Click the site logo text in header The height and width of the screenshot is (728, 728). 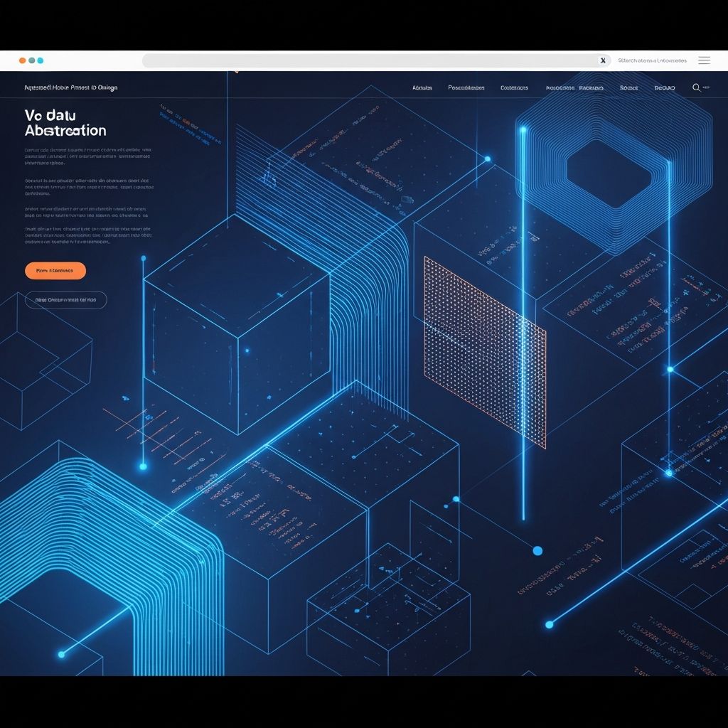click(x=71, y=87)
